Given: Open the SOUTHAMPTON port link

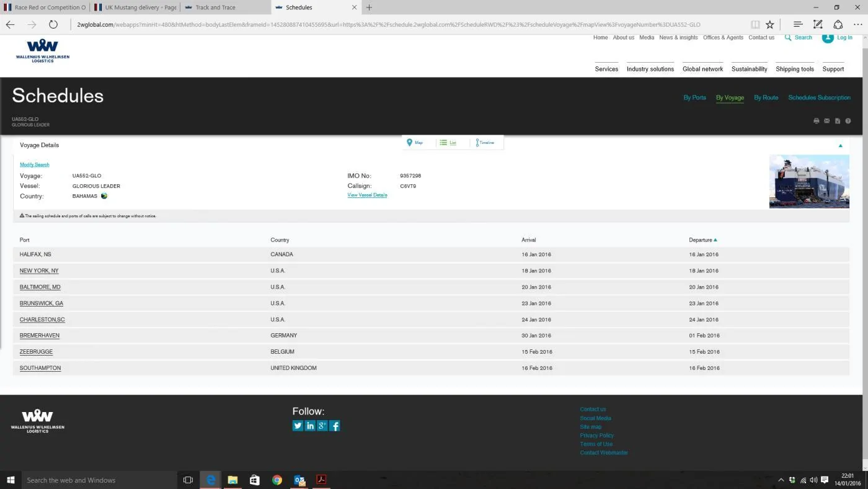Looking at the screenshot, I should click(x=40, y=368).
